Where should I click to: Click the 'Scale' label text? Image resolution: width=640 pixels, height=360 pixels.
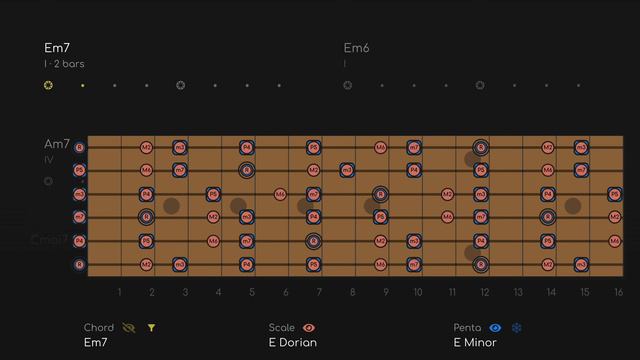point(282,328)
